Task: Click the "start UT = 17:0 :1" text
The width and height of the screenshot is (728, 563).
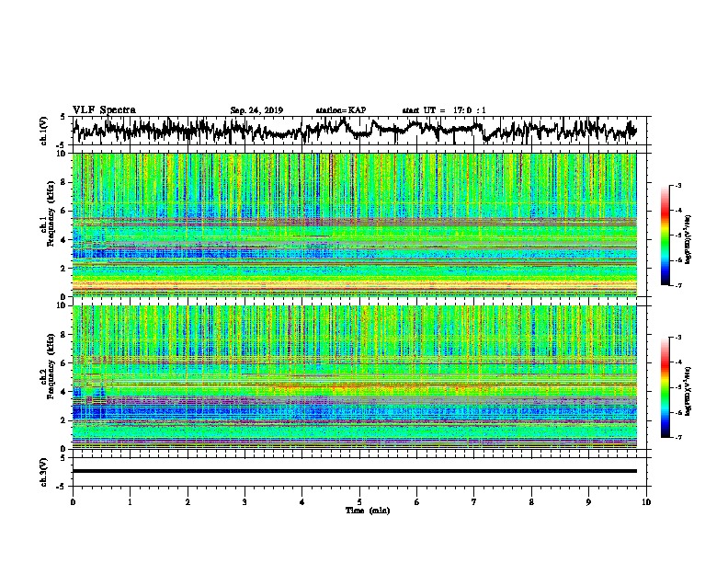Action: coord(444,110)
